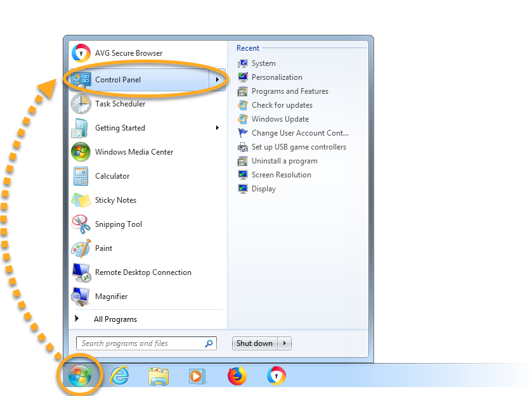The image size is (532, 396).
Task: Click the search magnifying glass icon
Action: coord(209,343)
